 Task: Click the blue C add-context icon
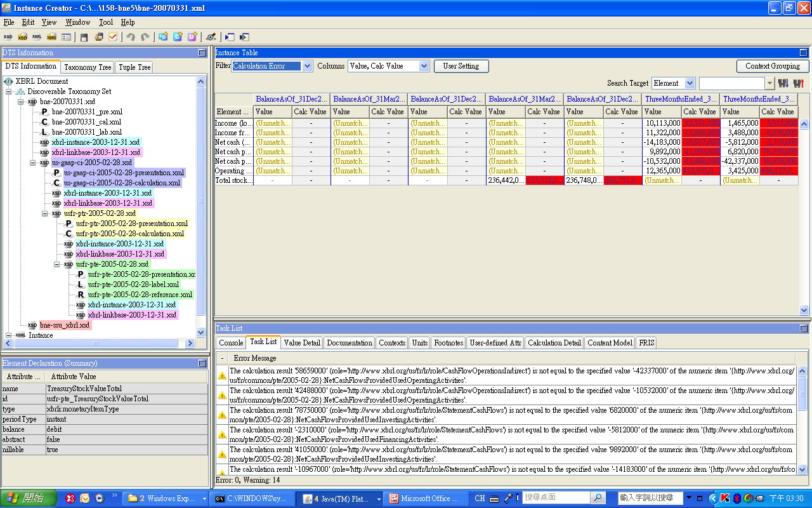[178, 37]
